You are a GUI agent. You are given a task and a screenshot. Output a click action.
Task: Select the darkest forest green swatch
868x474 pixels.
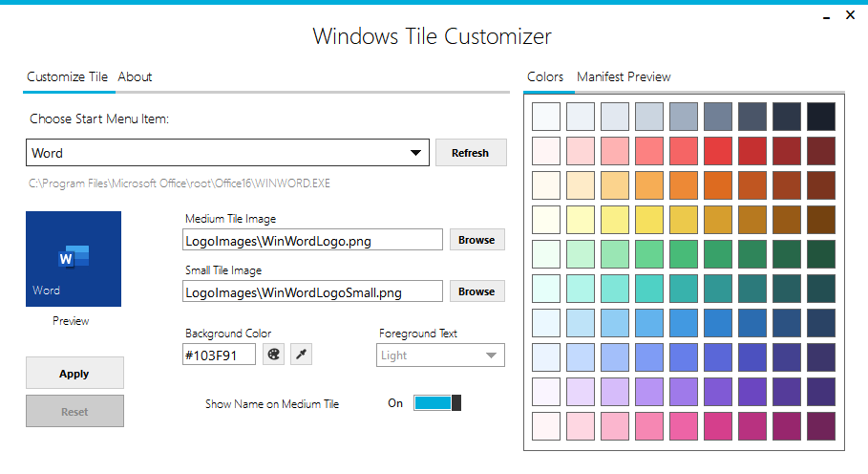pos(821,253)
